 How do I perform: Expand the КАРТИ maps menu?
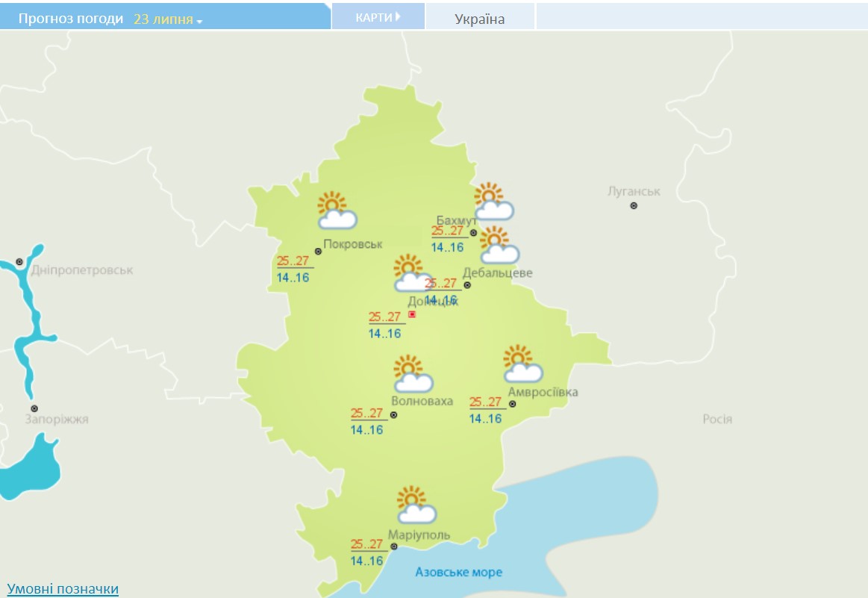tap(378, 17)
